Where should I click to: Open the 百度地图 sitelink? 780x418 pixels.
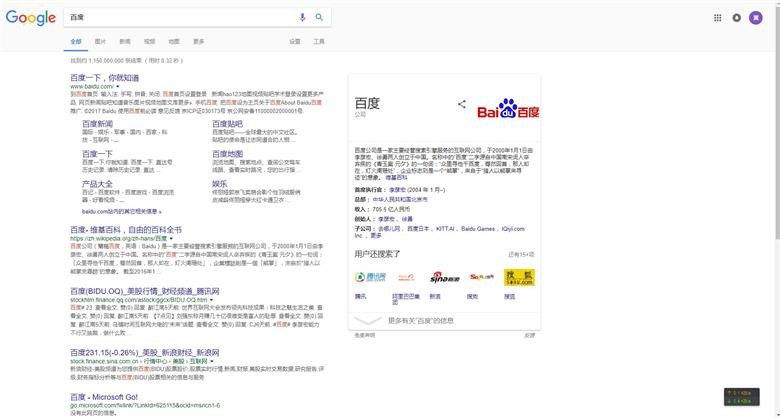(228, 154)
